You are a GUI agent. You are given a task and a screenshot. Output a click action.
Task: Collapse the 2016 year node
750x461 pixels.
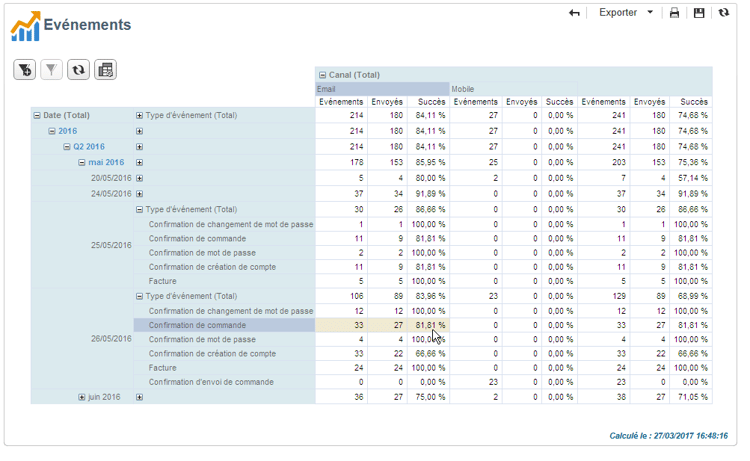click(52, 132)
